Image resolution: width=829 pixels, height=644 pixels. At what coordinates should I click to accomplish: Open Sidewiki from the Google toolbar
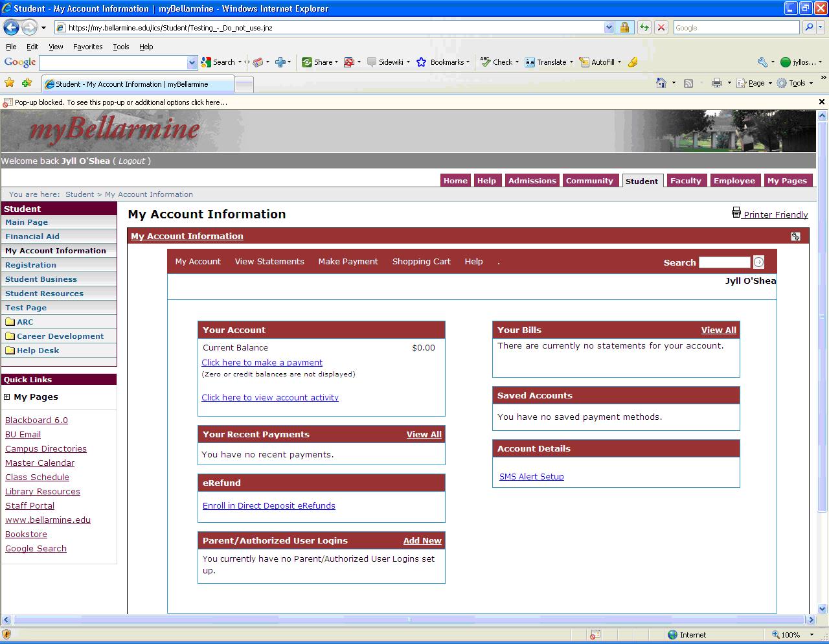coord(385,62)
